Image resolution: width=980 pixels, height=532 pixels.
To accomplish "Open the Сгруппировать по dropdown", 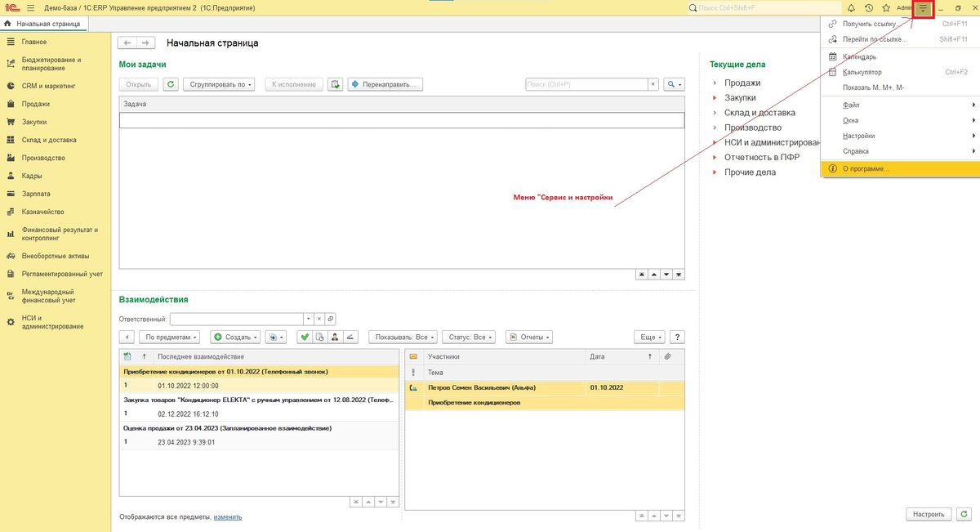I will (219, 84).
